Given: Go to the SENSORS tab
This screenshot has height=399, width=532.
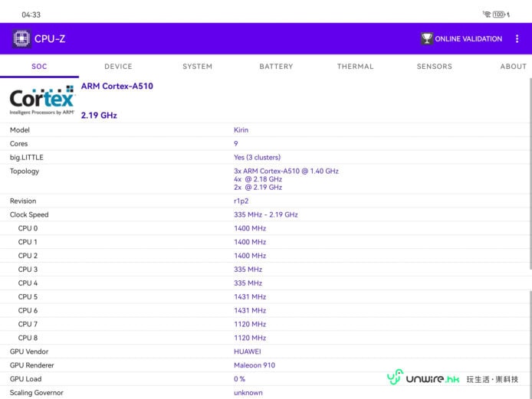Looking at the screenshot, I should [435, 67].
